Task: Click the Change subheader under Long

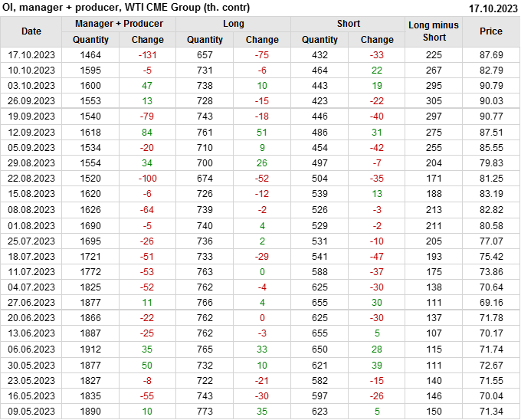Action: (x=262, y=40)
